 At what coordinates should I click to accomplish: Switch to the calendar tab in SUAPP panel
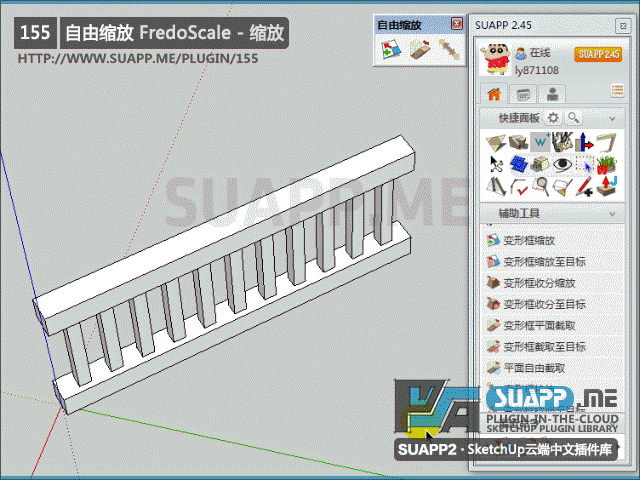click(x=523, y=95)
